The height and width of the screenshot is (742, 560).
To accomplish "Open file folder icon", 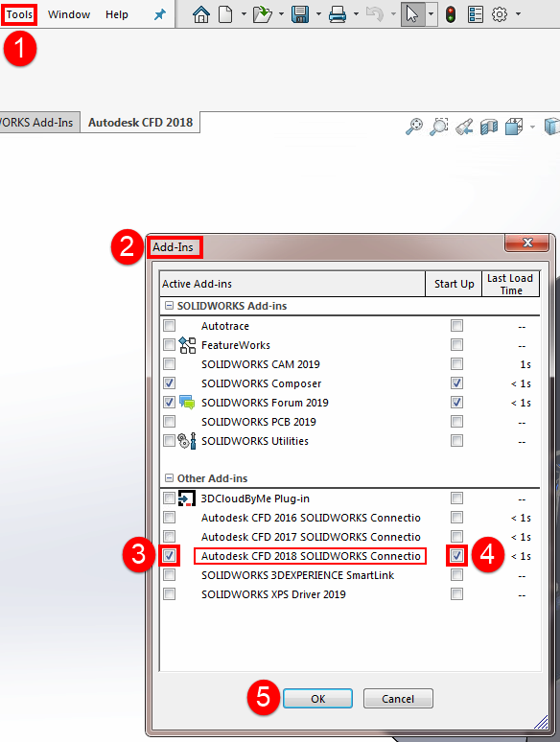I will tap(262, 14).
